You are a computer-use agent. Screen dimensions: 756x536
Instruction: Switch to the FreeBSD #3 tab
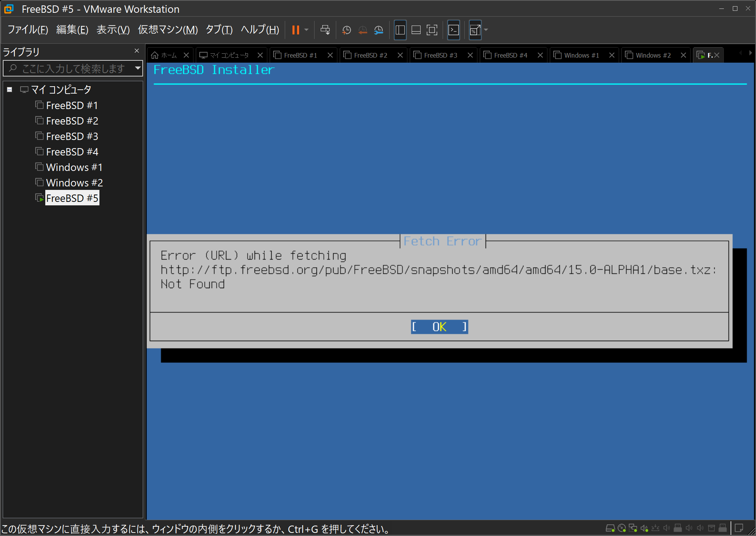point(440,55)
